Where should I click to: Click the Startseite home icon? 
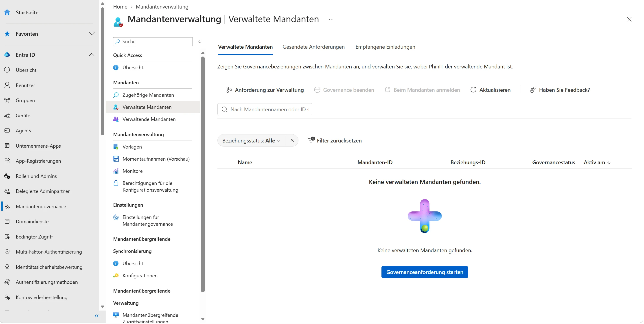(x=7, y=12)
